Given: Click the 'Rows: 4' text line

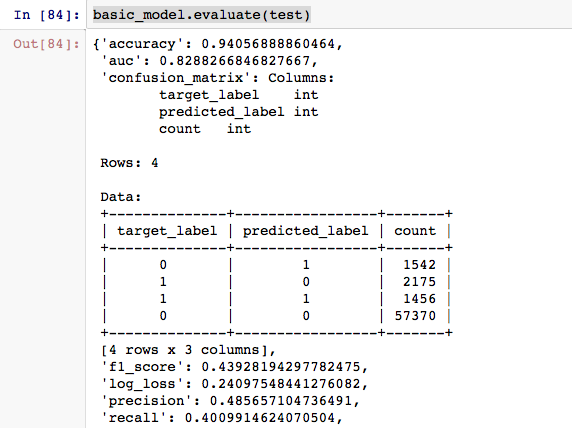Looking at the screenshot, I should click(x=130, y=163).
